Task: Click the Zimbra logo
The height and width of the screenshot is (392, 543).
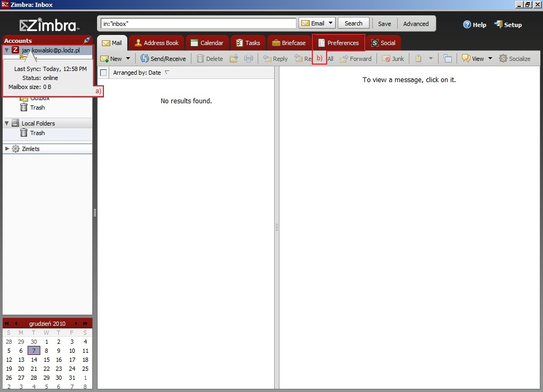Action: point(49,25)
